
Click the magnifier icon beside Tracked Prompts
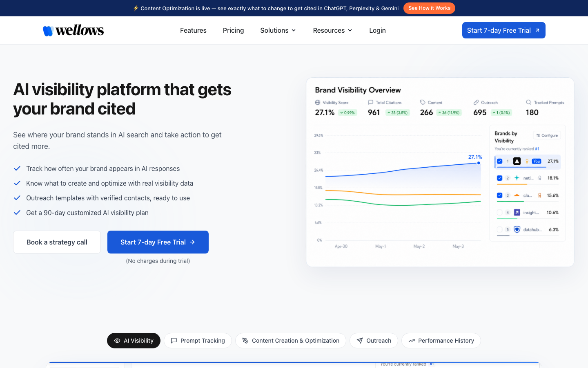coord(529,102)
